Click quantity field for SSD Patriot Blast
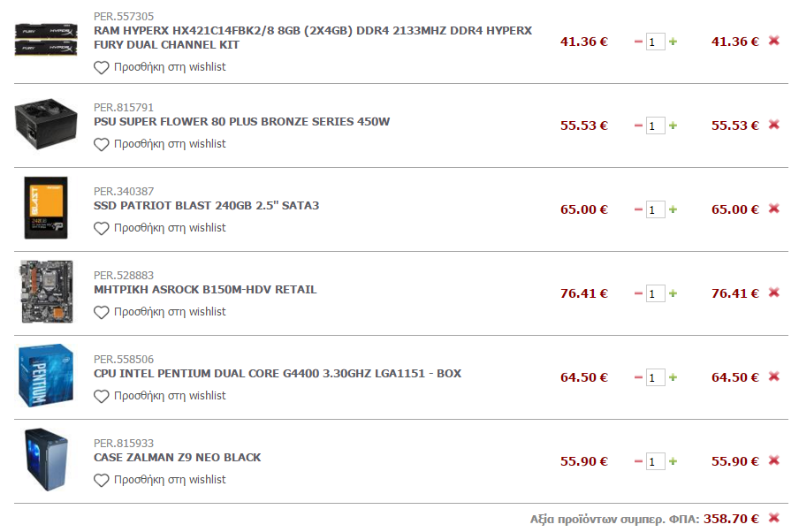The height and width of the screenshot is (532, 799). click(x=655, y=209)
